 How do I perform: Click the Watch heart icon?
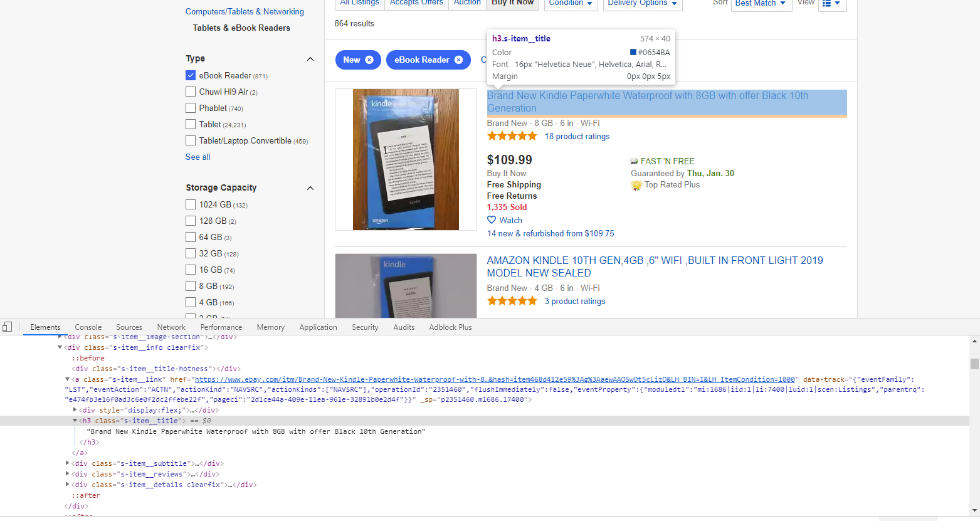[492, 220]
